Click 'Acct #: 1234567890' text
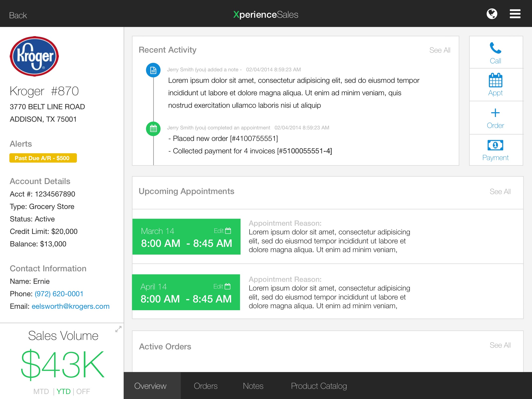The height and width of the screenshot is (399, 532). click(x=42, y=194)
